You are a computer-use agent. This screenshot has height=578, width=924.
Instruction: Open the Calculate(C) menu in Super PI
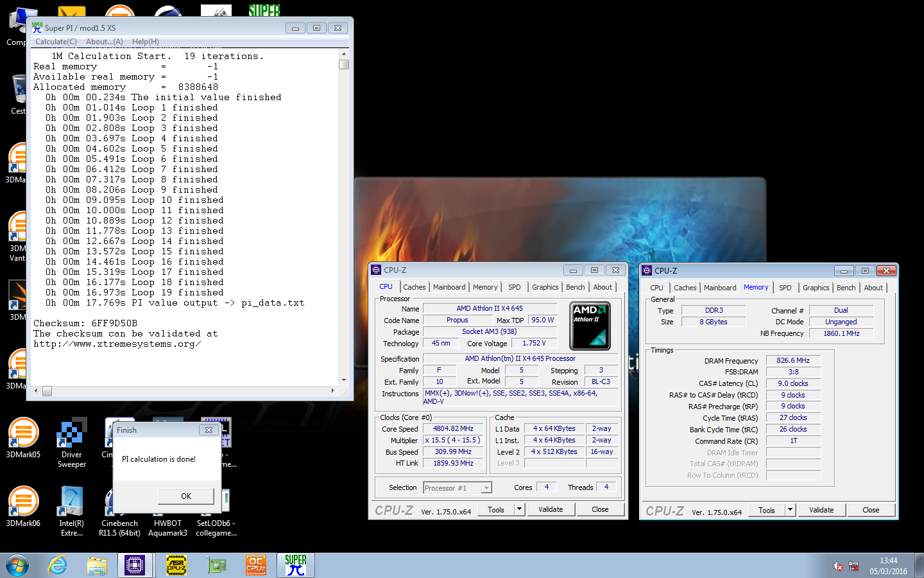click(56, 42)
